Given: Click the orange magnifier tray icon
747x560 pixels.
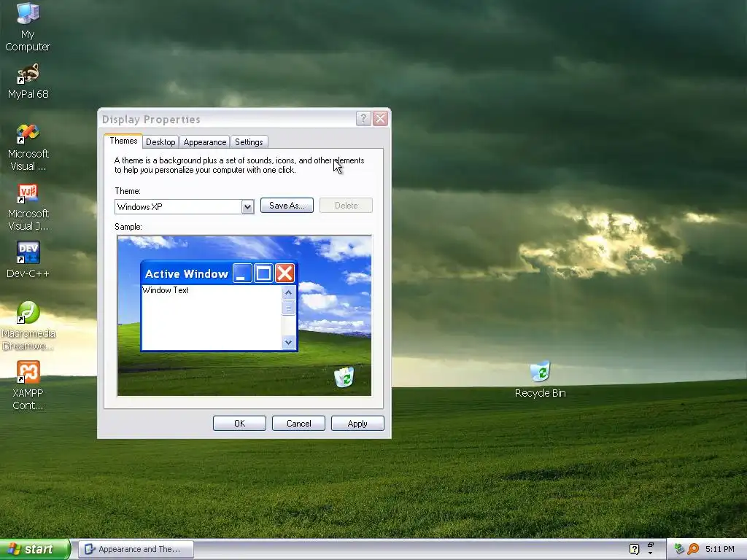Looking at the screenshot, I should point(693,549).
